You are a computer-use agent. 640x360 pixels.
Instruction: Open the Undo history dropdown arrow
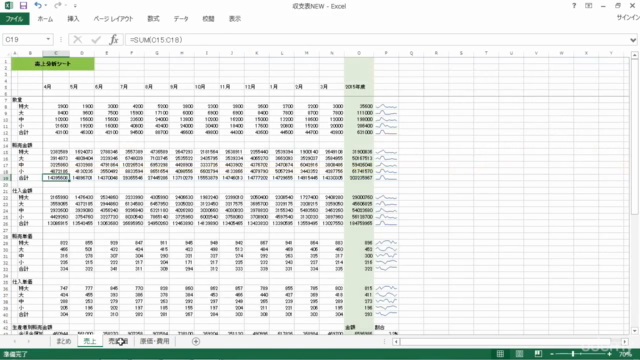point(46,6)
